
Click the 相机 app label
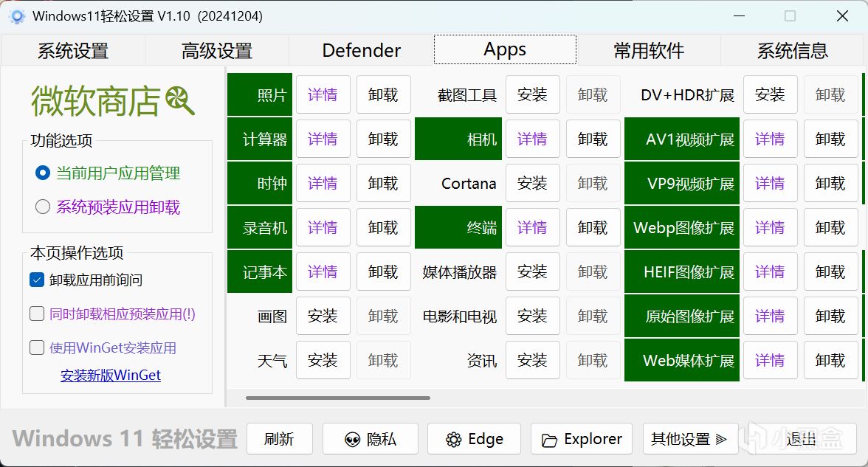click(x=458, y=139)
